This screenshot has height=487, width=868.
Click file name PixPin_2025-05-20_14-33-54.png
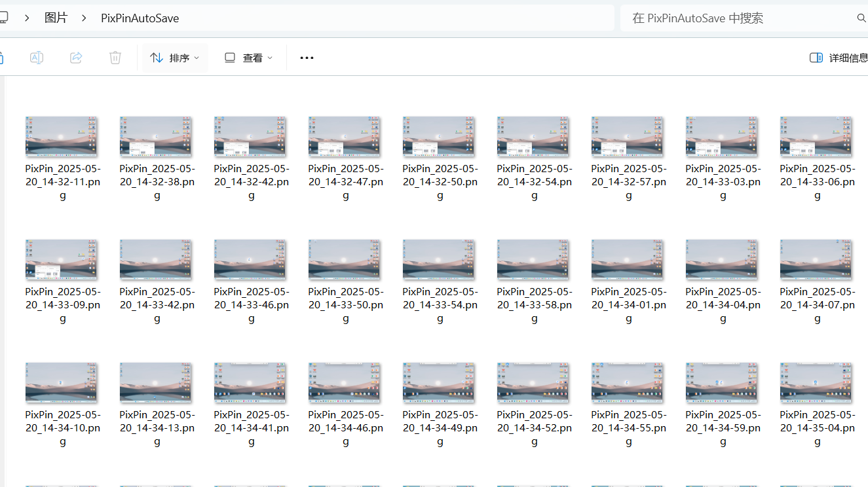point(440,305)
